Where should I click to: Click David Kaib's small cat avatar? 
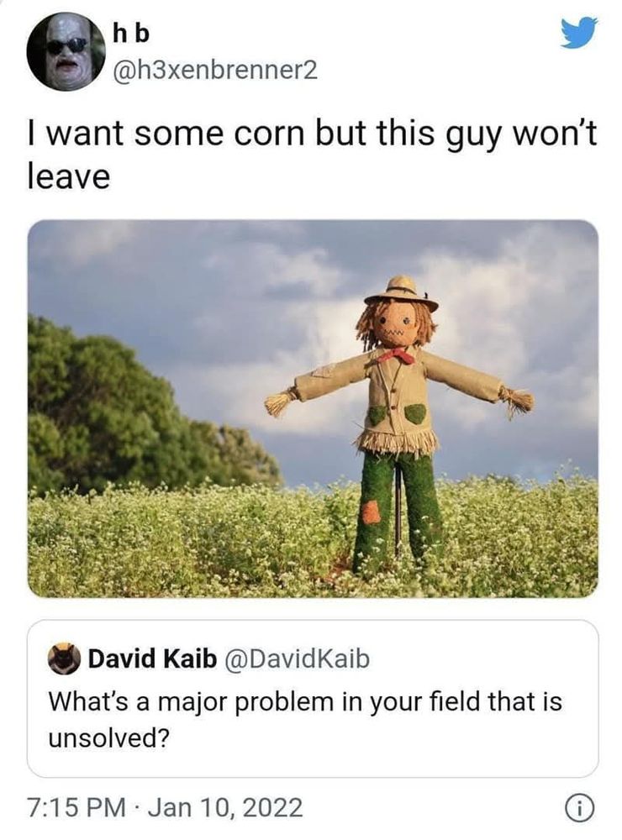pyautogui.click(x=64, y=659)
